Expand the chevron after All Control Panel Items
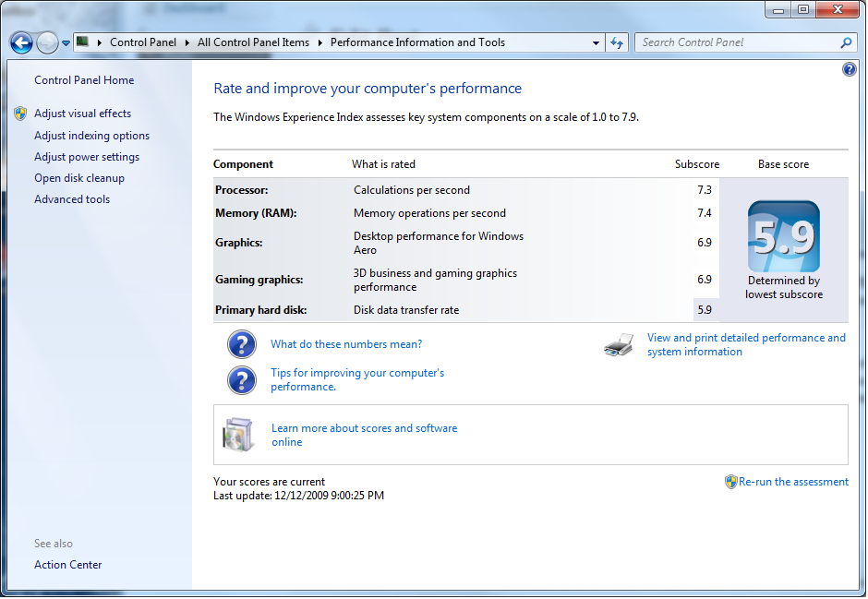The width and height of the screenshot is (868, 599). 320,42
